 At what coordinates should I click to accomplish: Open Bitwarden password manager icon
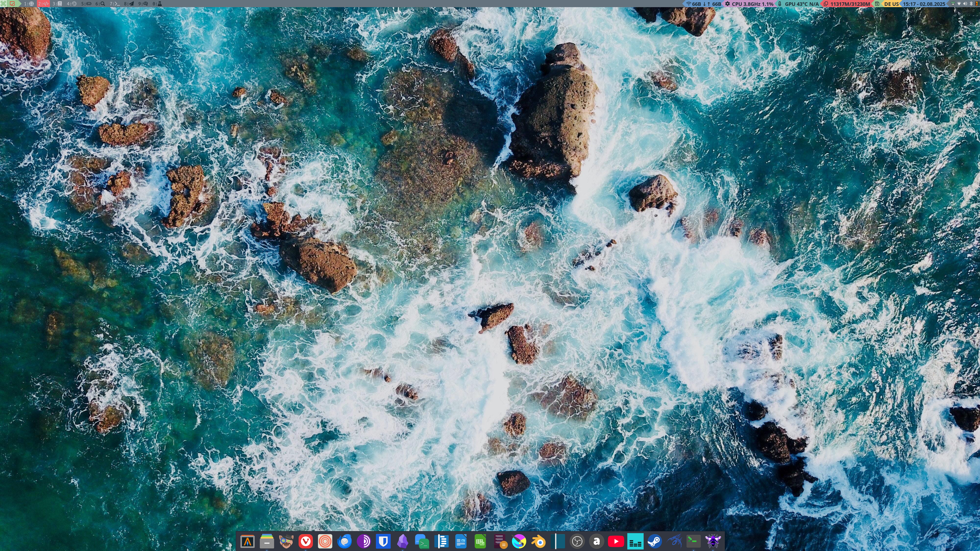(383, 541)
